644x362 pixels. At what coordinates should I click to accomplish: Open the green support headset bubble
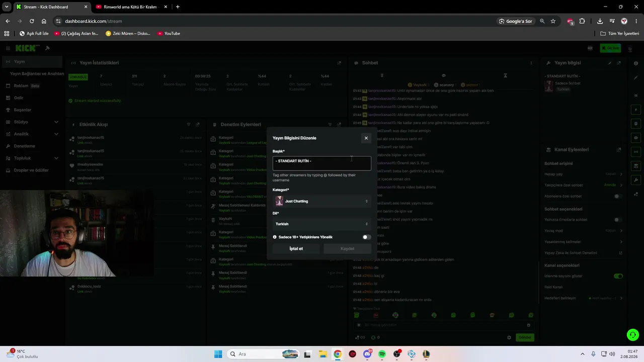pyautogui.click(x=632, y=334)
